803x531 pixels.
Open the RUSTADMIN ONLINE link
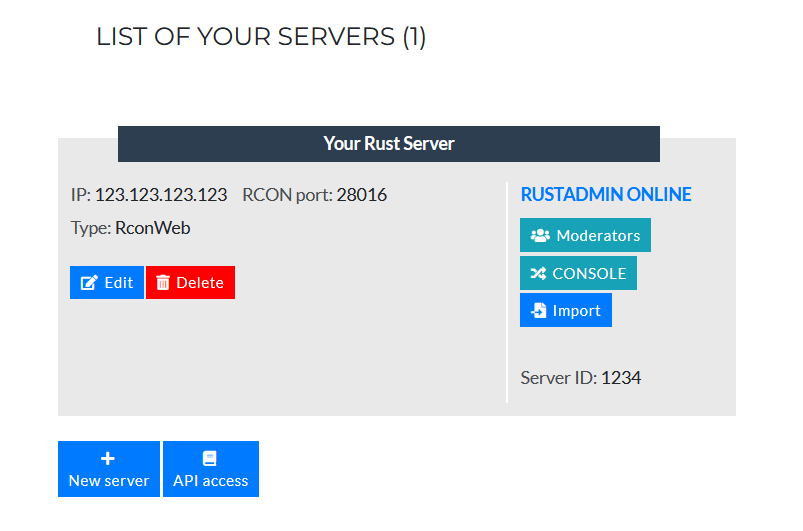pyautogui.click(x=606, y=195)
